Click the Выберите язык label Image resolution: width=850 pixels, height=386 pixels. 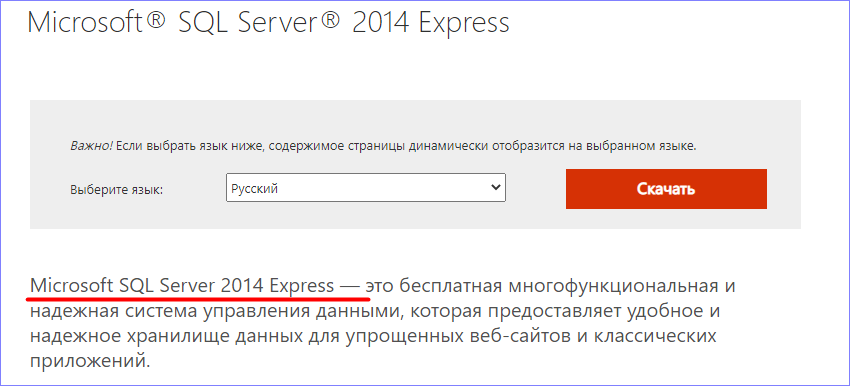click(117, 190)
